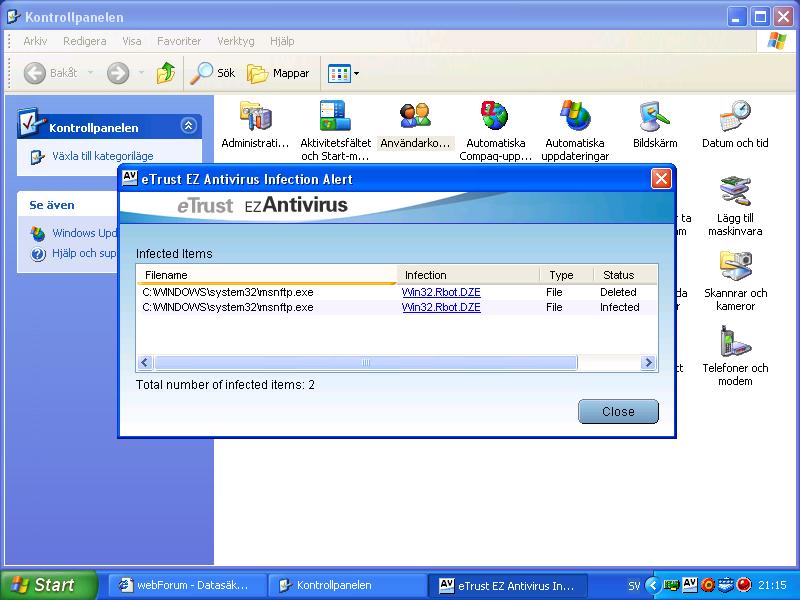The image size is (800, 600).
Task: Click Win32.Rbot.DZE link in Infected row
Action: [441, 307]
